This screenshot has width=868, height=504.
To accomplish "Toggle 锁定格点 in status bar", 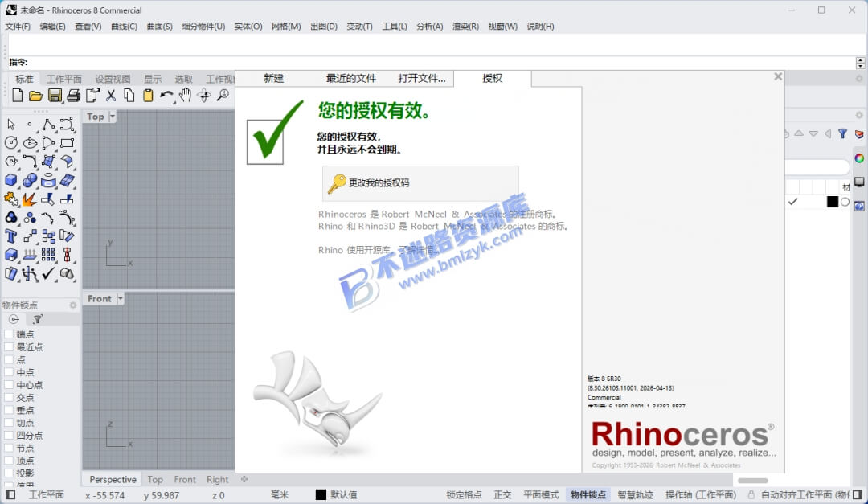I will point(464,494).
